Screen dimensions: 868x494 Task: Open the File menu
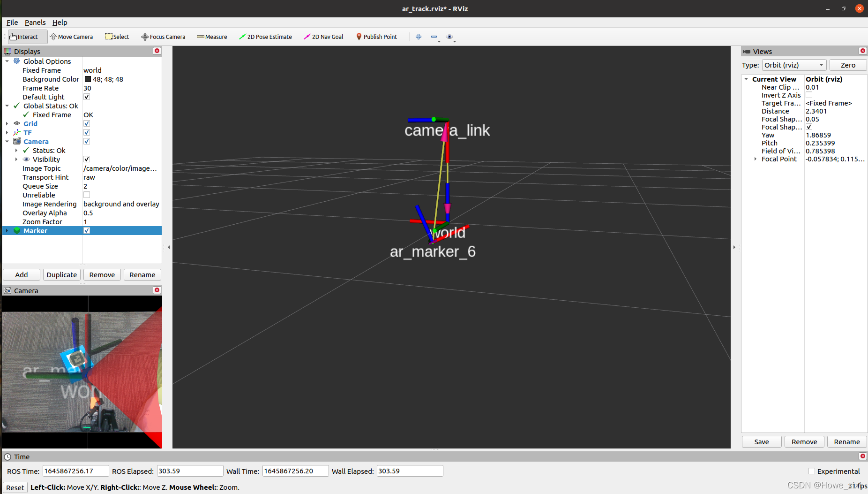12,22
